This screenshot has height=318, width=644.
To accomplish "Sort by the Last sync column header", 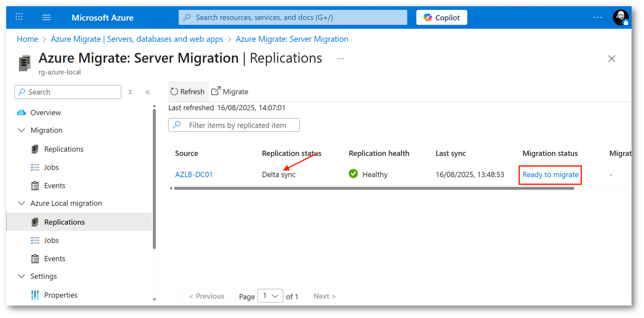I will (x=450, y=153).
